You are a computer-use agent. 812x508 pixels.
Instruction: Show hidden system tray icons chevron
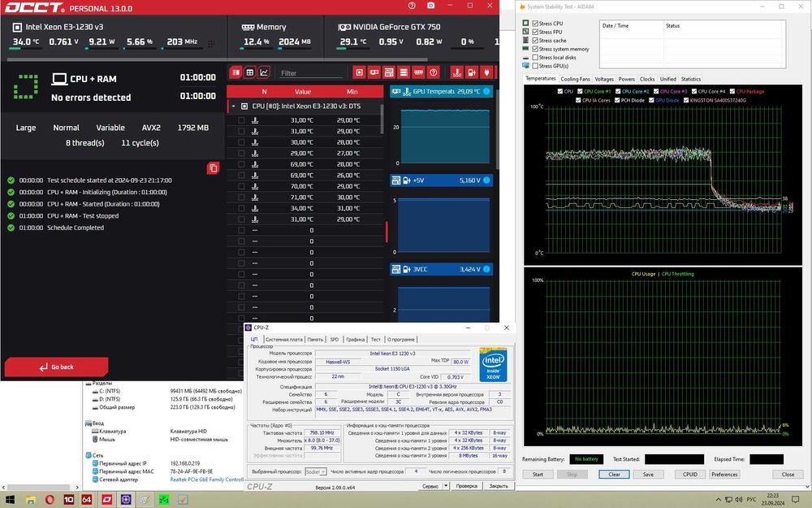(x=719, y=500)
